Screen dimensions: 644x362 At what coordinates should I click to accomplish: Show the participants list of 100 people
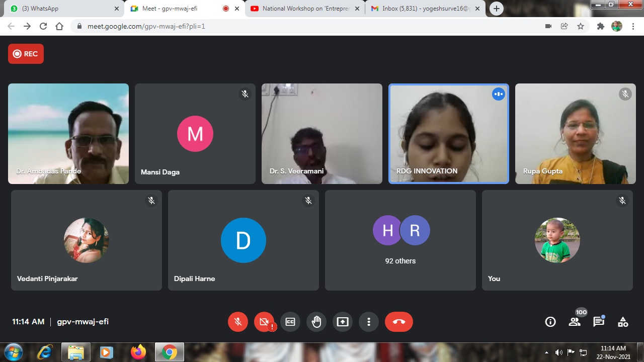(x=575, y=322)
